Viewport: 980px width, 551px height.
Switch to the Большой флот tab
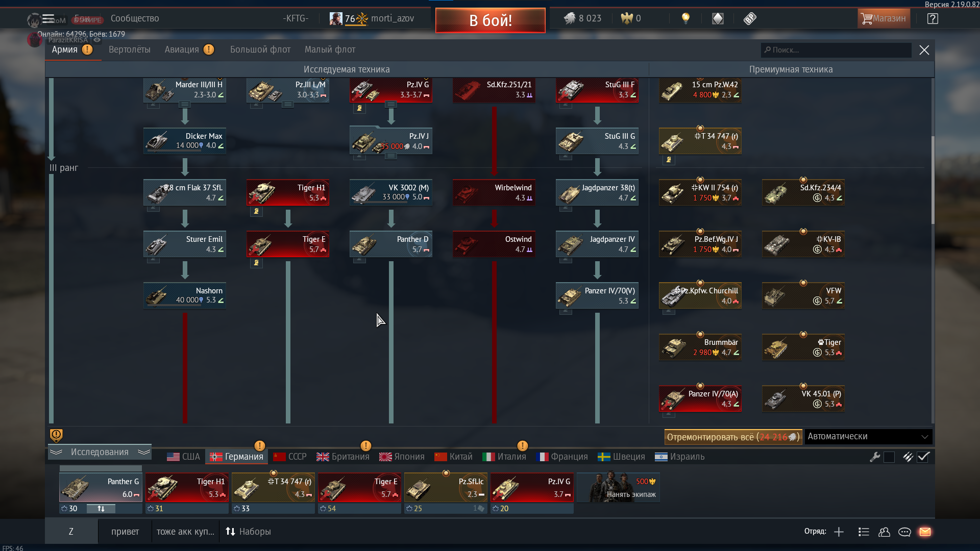260,49
